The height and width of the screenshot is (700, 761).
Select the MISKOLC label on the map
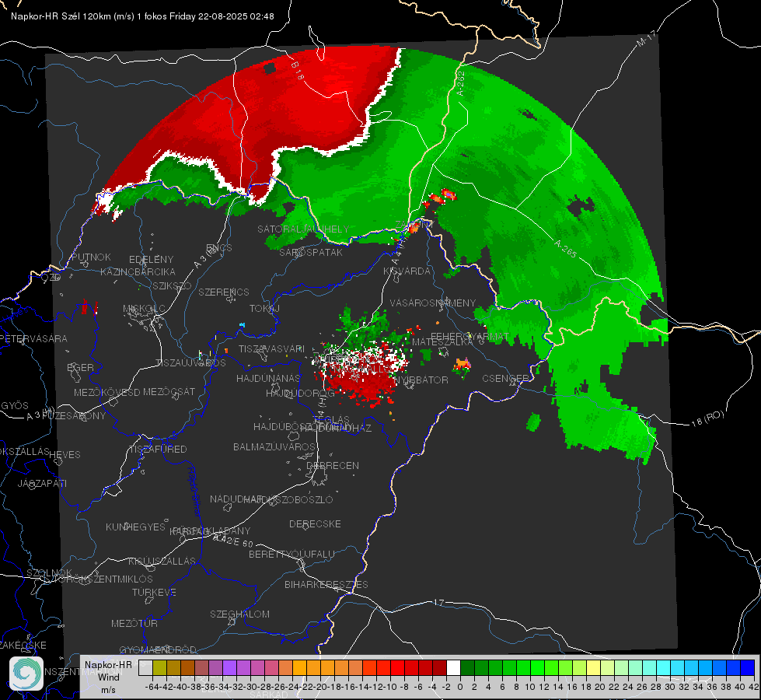[x=144, y=309]
